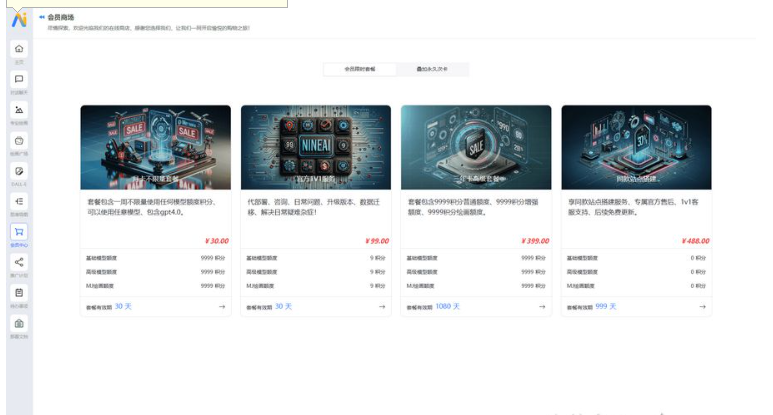The width and height of the screenshot is (773, 415).
Task: Click the description text on the ¥99.00 card
Action: click(x=314, y=207)
